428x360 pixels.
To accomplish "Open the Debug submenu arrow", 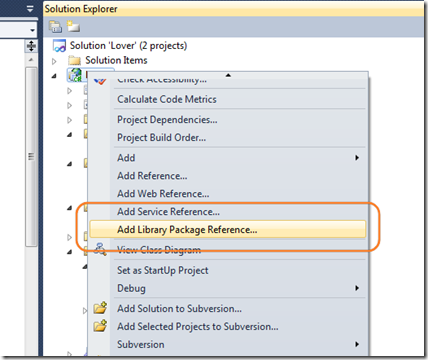I will (357, 288).
